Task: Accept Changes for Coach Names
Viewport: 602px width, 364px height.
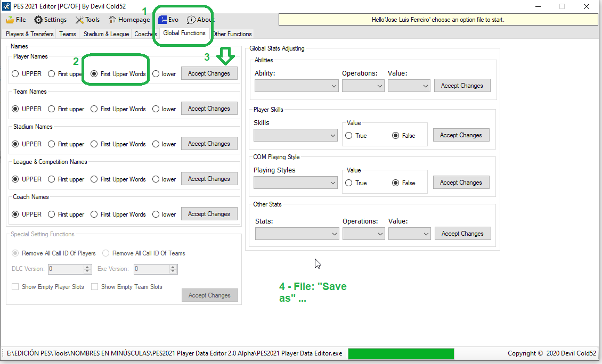Action: point(209,213)
